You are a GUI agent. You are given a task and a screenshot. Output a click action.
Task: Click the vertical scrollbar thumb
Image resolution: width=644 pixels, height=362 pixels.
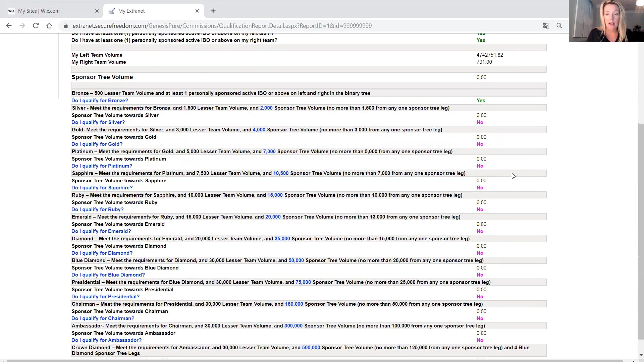pos(641,231)
